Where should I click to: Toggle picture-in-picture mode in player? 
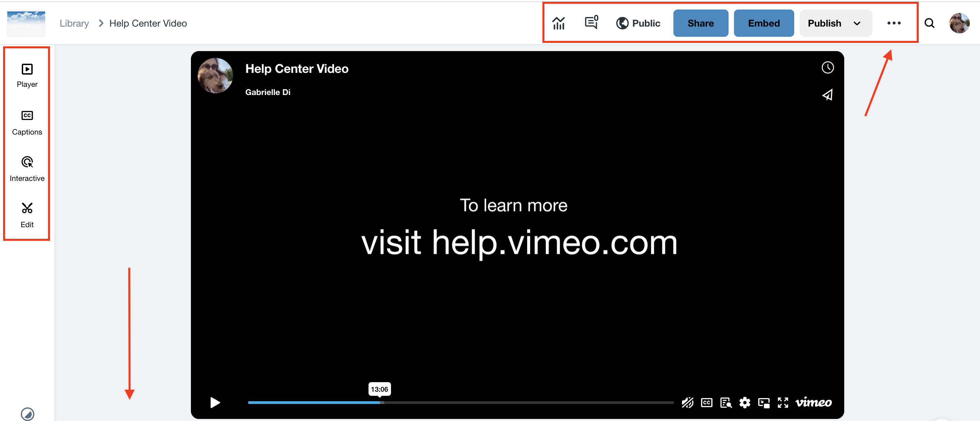(763, 403)
